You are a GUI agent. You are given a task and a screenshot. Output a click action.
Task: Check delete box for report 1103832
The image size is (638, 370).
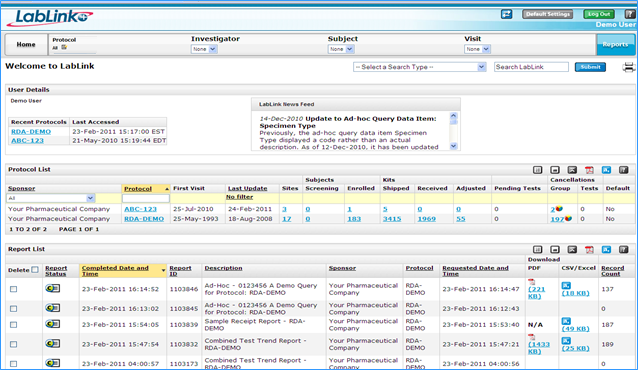(x=13, y=344)
